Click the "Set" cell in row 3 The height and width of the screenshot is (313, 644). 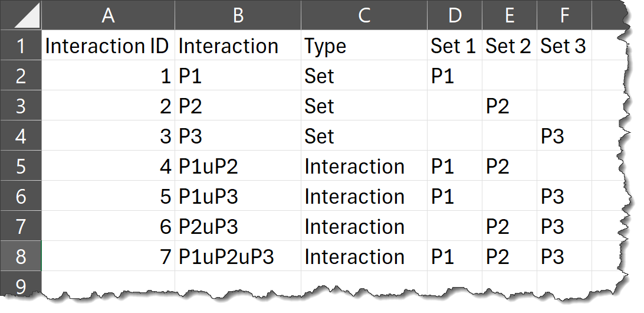(x=364, y=106)
